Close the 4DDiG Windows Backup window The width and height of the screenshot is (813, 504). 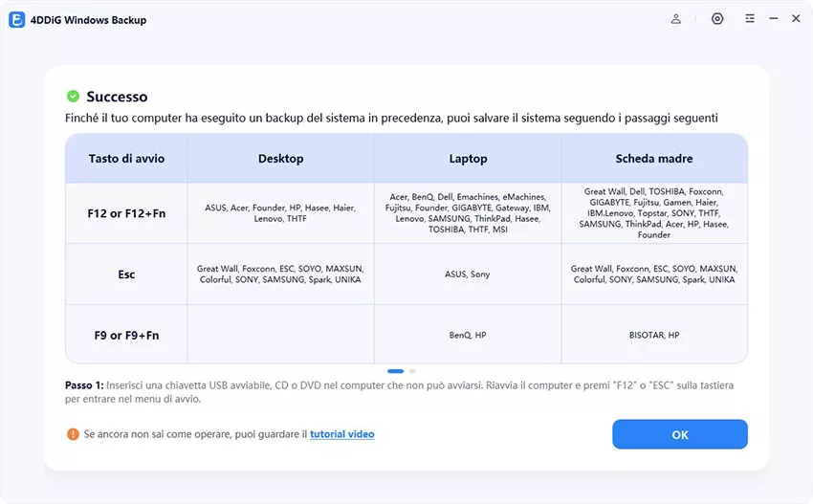(x=796, y=19)
